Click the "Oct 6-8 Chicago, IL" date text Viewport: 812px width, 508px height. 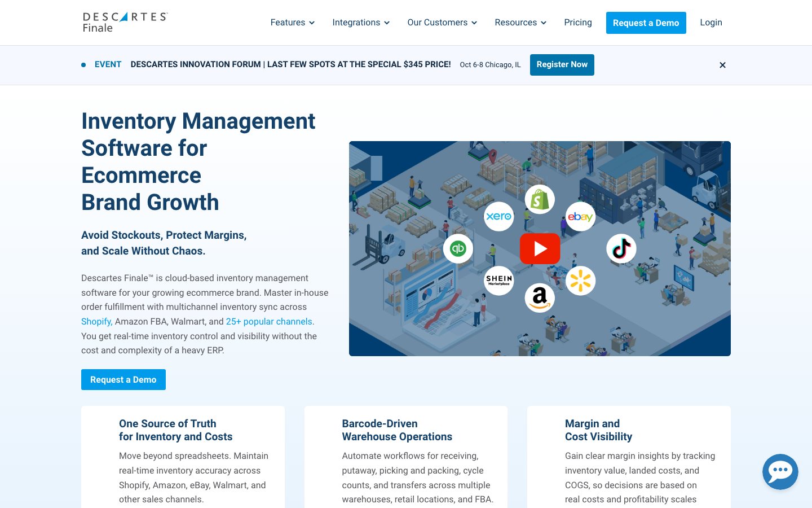[491, 65]
